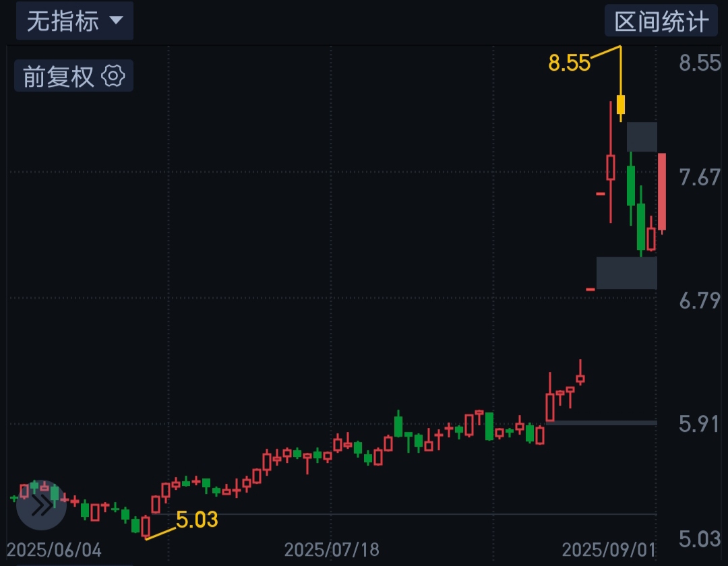Open the gear icon next to 前复权
Screen dimensions: 728x566
coord(113,76)
